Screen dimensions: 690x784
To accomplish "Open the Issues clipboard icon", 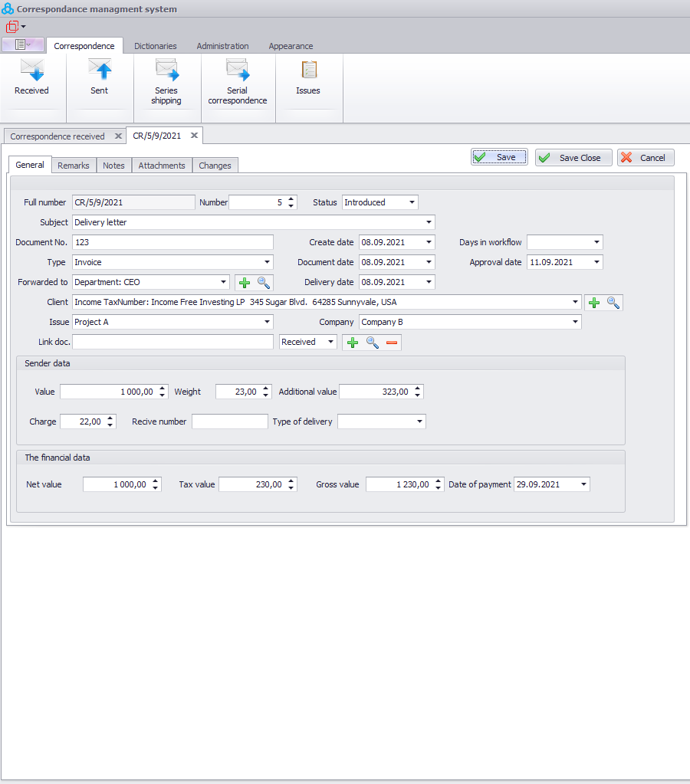I will pyautogui.click(x=308, y=71).
